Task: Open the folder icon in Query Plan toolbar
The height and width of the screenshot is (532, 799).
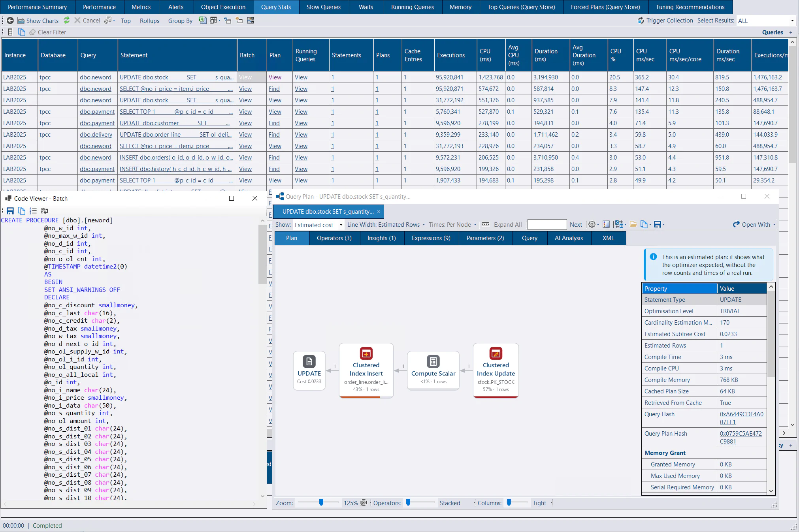Action: (633, 224)
